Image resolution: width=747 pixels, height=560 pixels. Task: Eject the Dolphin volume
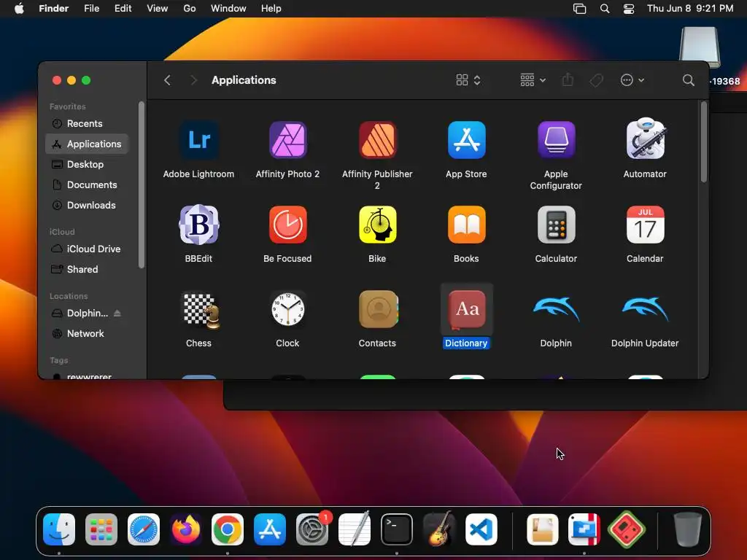(117, 314)
